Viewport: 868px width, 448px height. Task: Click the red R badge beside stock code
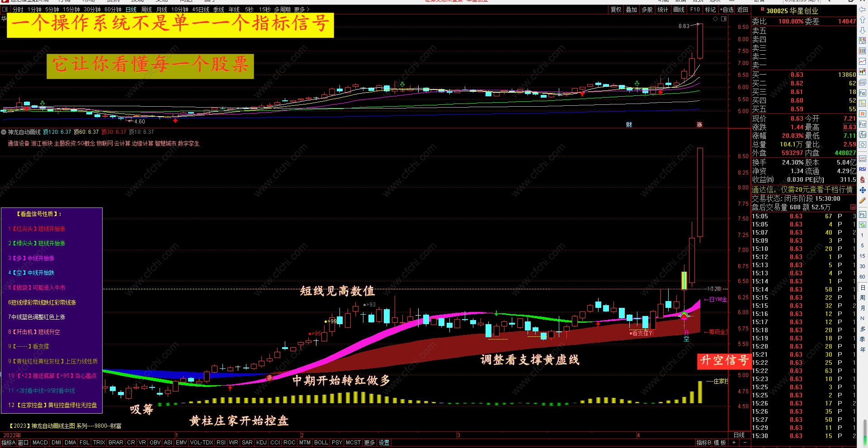[x=763, y=9]
